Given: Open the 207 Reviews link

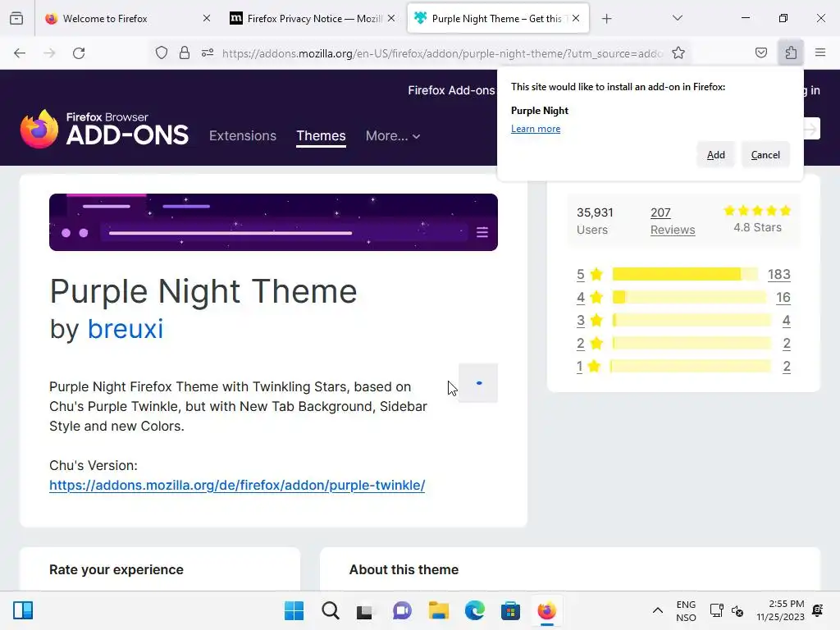Looking at the screenshot, I should [x=673, y=221].
